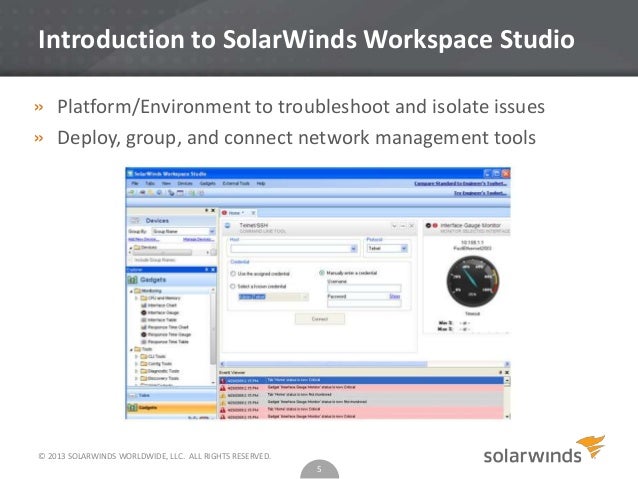The image size is (638, 479).
Task: Click the Home tab red status icon
Action: click(x=224, y=213)
